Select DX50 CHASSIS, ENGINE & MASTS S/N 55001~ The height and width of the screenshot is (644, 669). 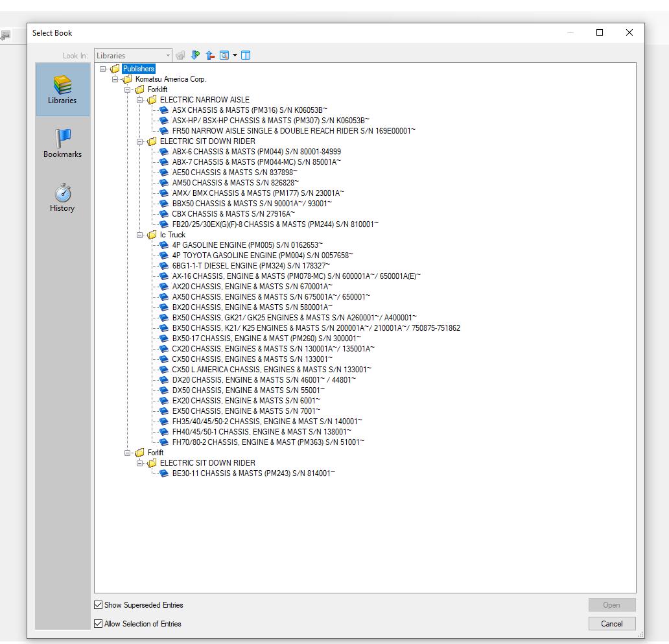(248, 390)
